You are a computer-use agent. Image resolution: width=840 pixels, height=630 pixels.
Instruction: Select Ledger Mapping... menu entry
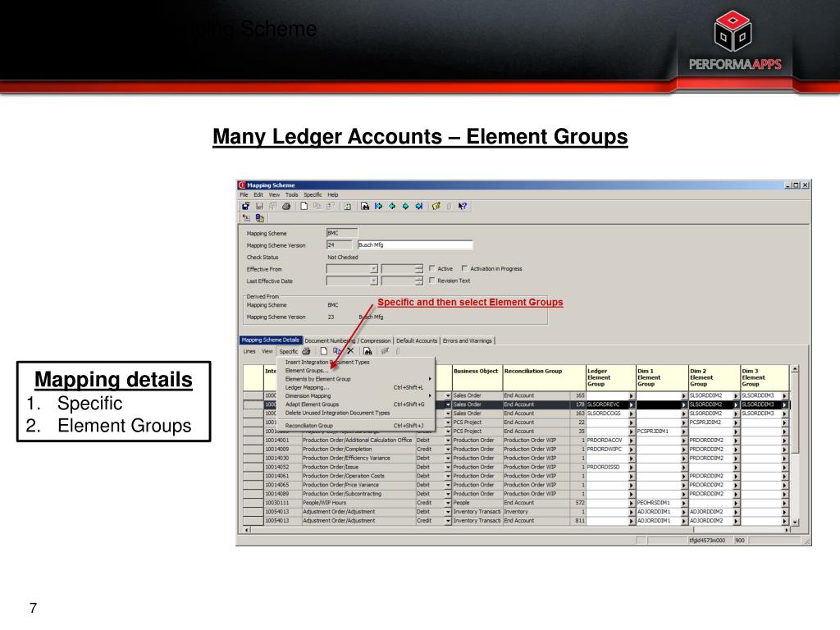pyautogui.click(x=357, y=387)
